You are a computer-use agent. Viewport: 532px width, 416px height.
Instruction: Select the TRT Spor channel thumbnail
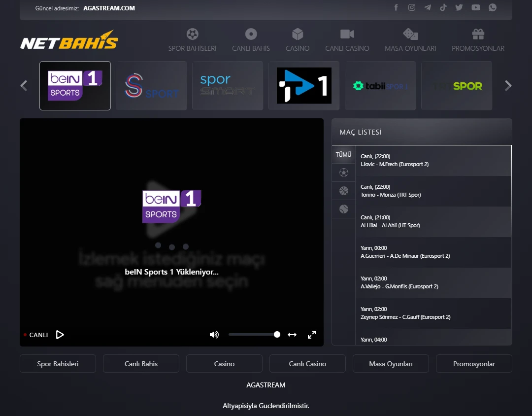click(457, 86)
